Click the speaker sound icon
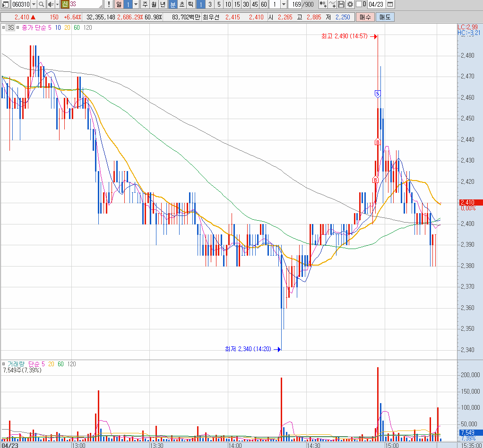483x448 pixels. 50,5
